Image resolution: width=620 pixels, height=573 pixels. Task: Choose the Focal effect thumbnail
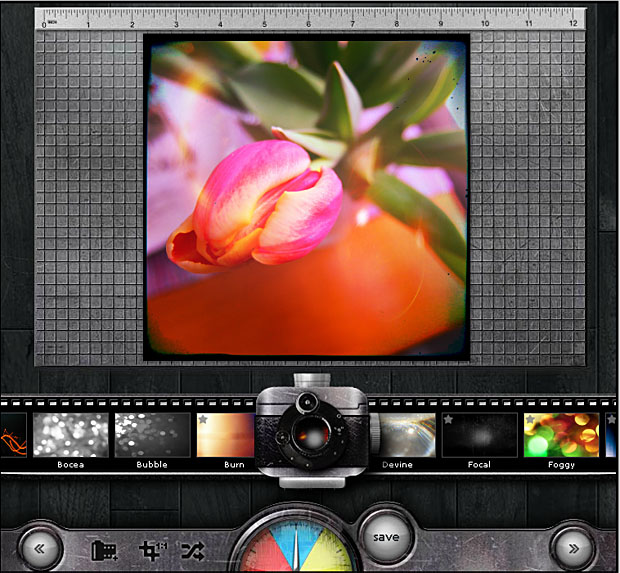click(479, 435)
